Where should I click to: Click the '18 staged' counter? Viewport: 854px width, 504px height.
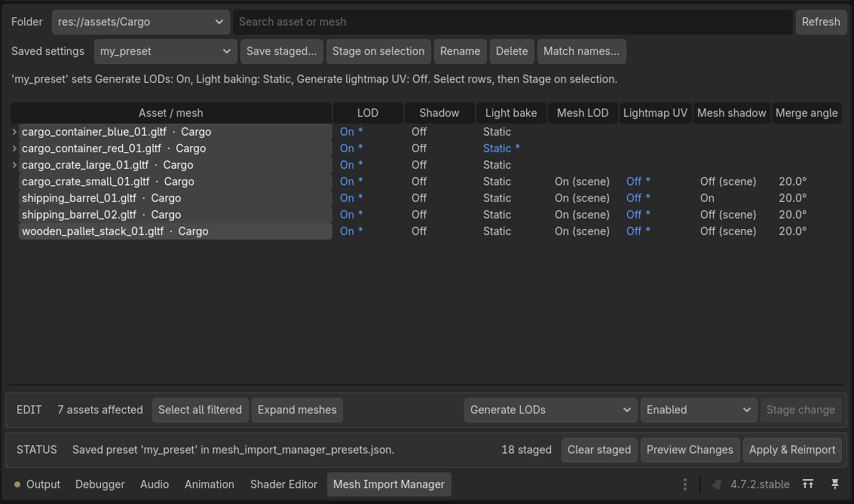526,450
